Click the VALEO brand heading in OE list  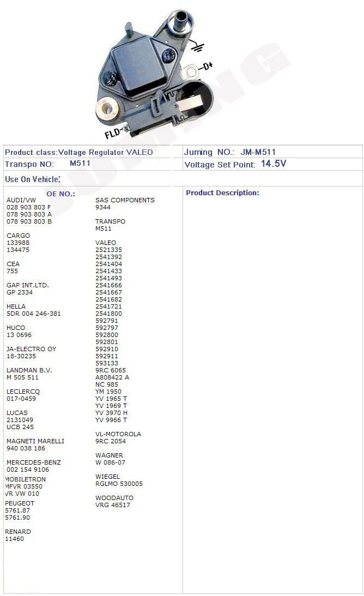(x=106, y=243)
